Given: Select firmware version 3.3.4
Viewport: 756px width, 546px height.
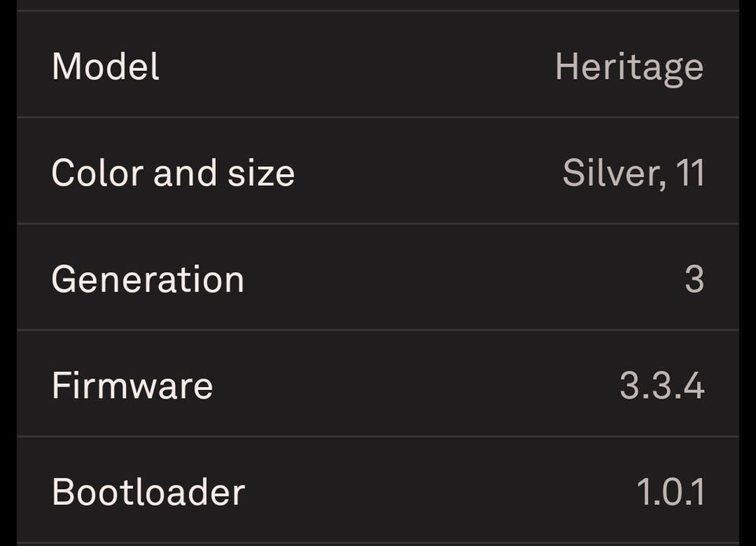Looking at the screenshot, I should coord(661,386).
